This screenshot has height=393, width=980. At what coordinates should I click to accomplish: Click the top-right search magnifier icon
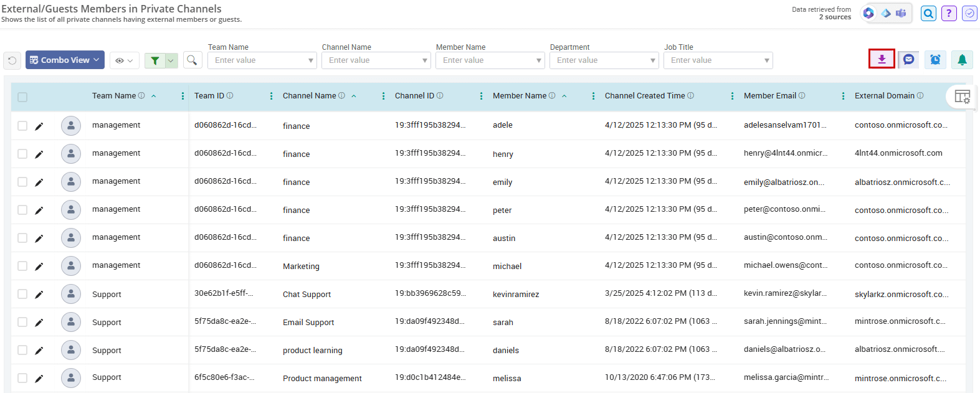(928, 13)
